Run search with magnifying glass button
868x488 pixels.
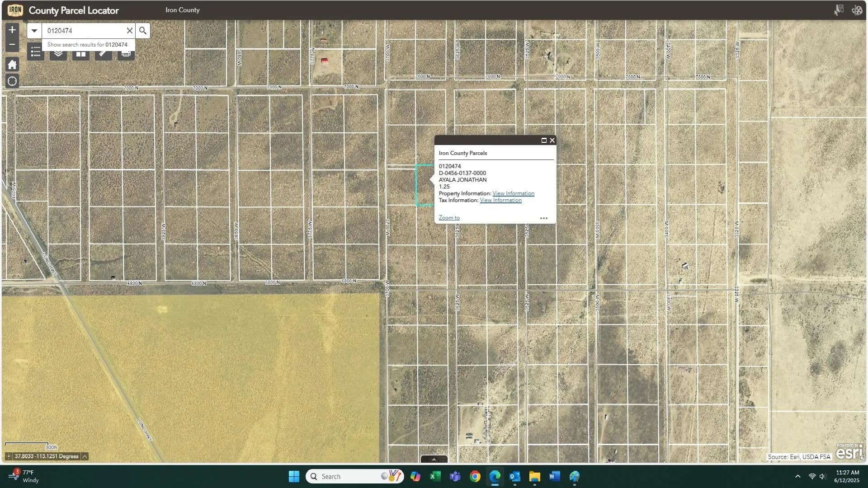pos(143,31)
